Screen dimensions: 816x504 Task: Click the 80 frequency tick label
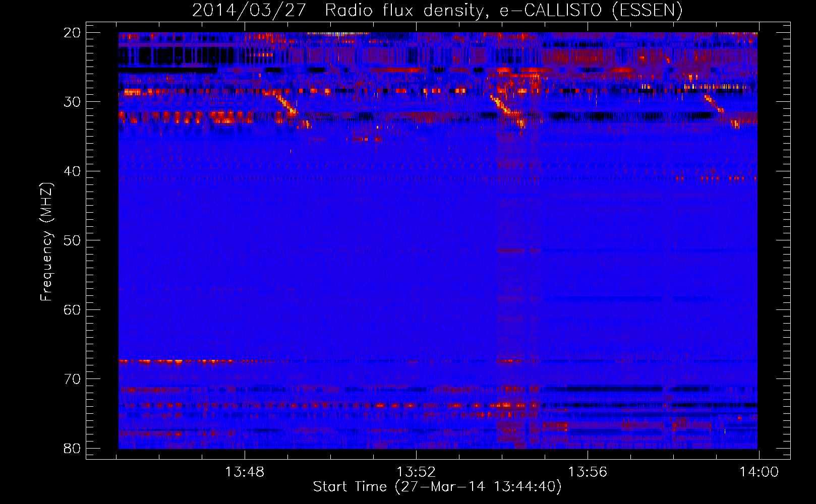pyautogui.click(x=72, y=448)
